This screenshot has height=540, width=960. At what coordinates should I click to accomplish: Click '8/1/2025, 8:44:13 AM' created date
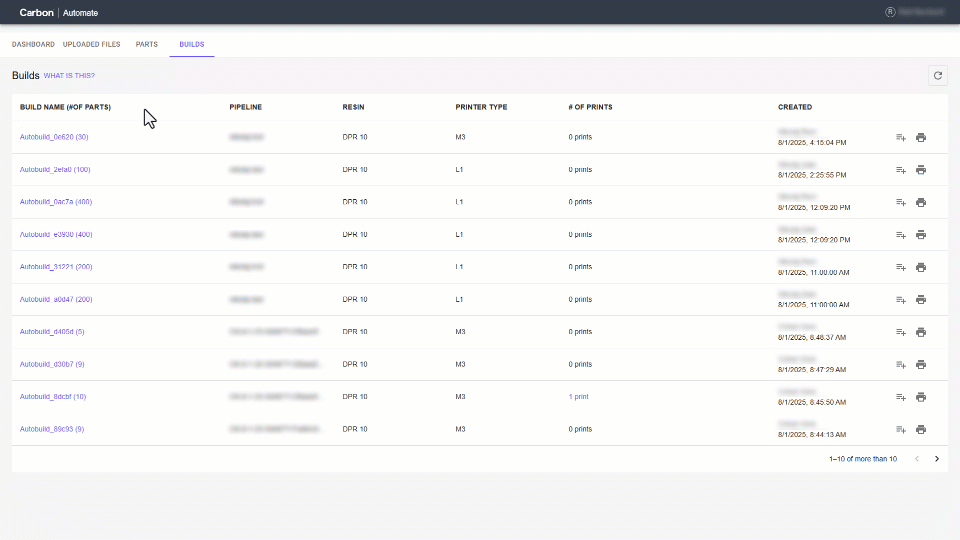pos(812,435)
